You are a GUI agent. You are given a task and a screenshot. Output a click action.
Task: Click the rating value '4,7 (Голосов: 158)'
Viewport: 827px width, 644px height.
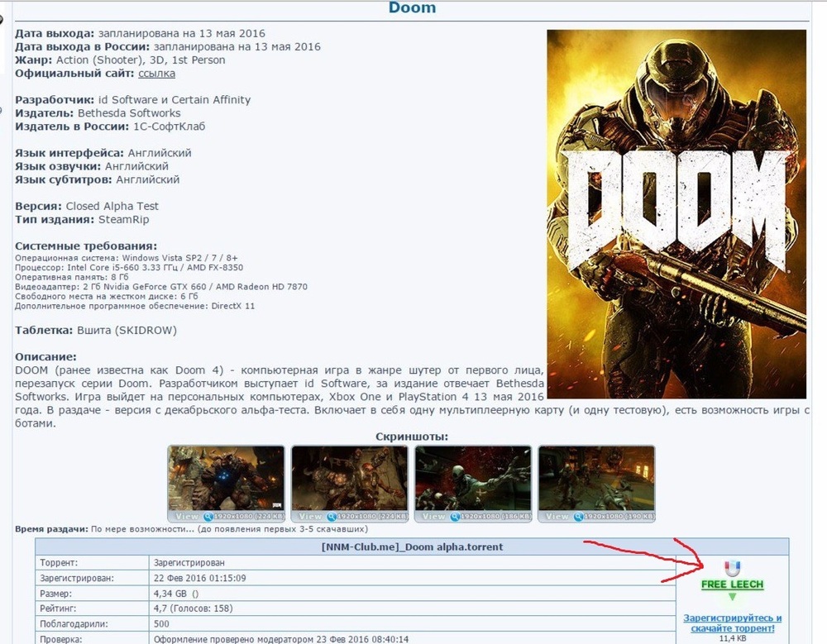pyautogui.click(x=193, y=608)
